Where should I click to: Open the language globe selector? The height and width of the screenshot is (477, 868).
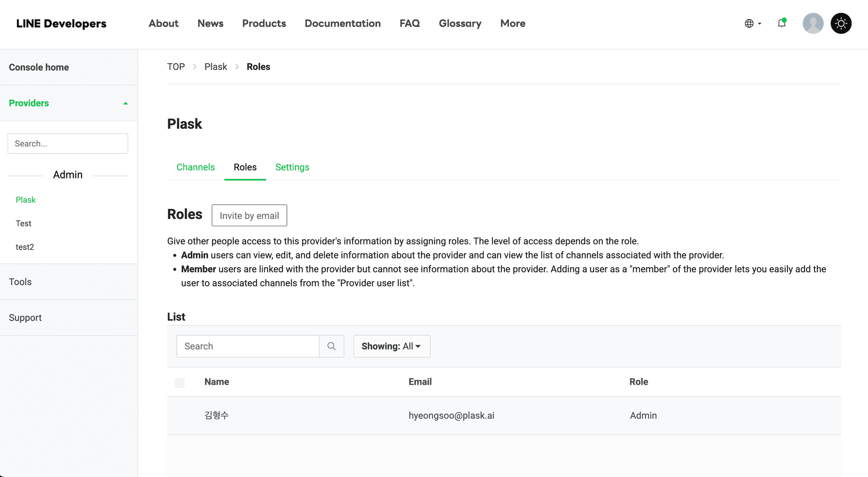[x=753, y=23]
